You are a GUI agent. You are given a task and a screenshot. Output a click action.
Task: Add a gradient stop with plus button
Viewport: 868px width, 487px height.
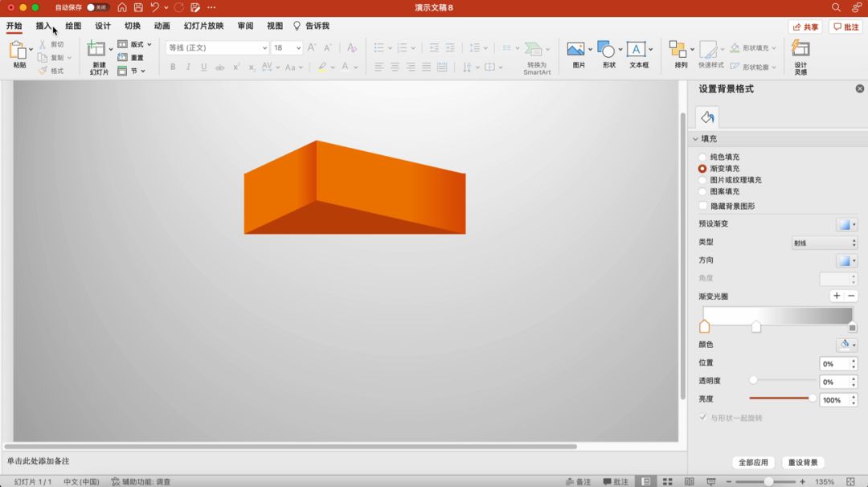[837, 296]
